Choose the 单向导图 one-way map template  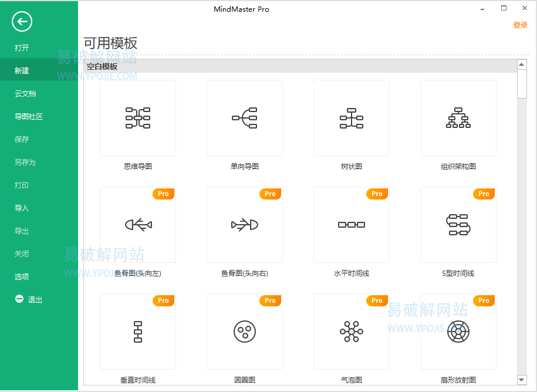[245, 118]
